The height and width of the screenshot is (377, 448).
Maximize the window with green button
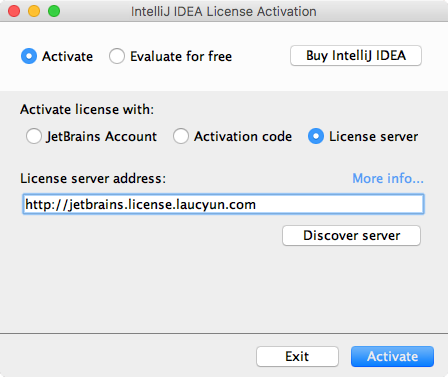pyautogui.click(x=54, y=11)
